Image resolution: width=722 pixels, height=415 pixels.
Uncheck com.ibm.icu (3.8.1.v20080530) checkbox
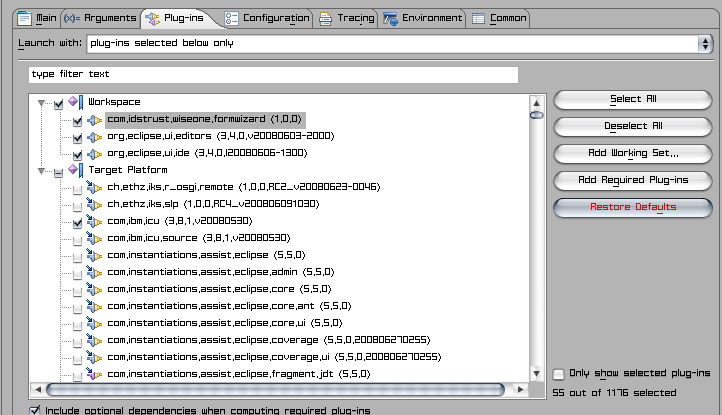[77, 224]
